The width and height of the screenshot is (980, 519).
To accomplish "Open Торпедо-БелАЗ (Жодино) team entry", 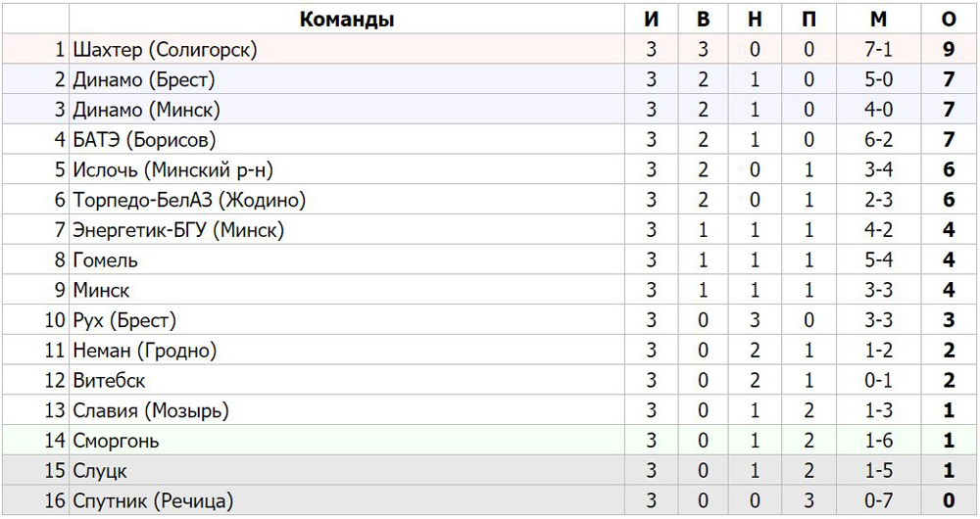I will point(189,200).
